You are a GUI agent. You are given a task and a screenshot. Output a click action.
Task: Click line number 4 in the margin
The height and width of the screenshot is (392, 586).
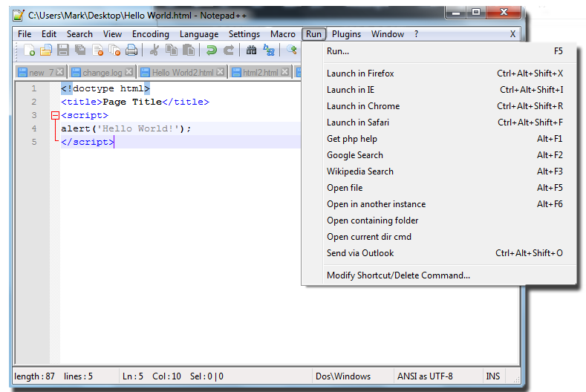(34, 129)
